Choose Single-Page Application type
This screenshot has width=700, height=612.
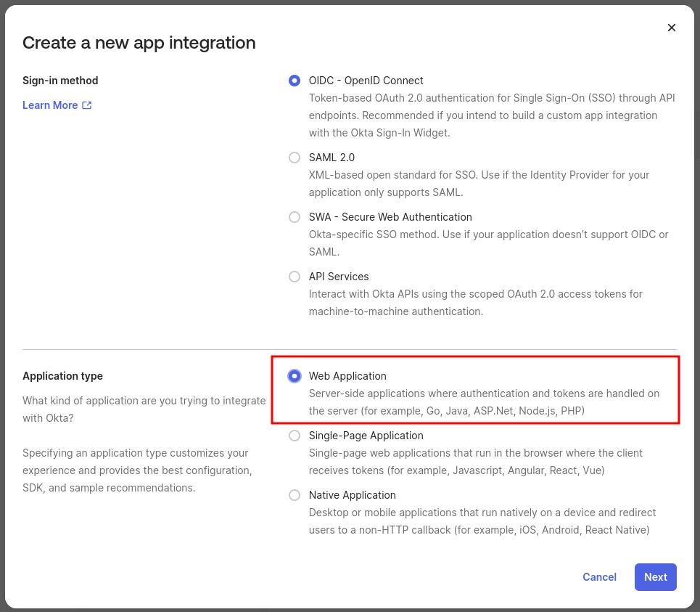click(x=295, y=436)
